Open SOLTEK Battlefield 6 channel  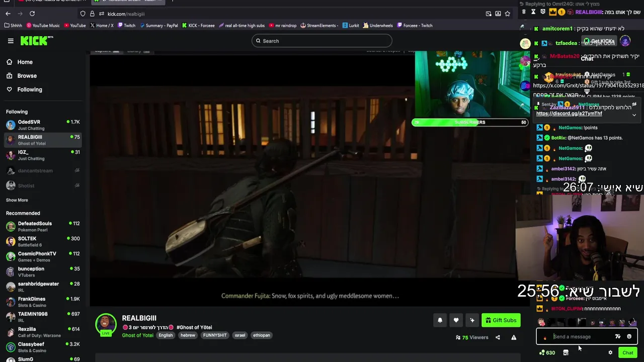43,241
